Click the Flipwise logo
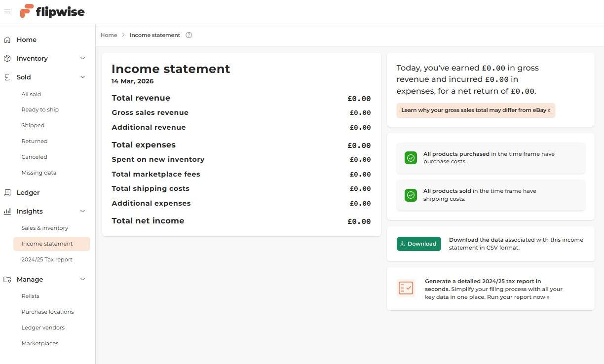The image size is (604, 364). tap(52, 11)
